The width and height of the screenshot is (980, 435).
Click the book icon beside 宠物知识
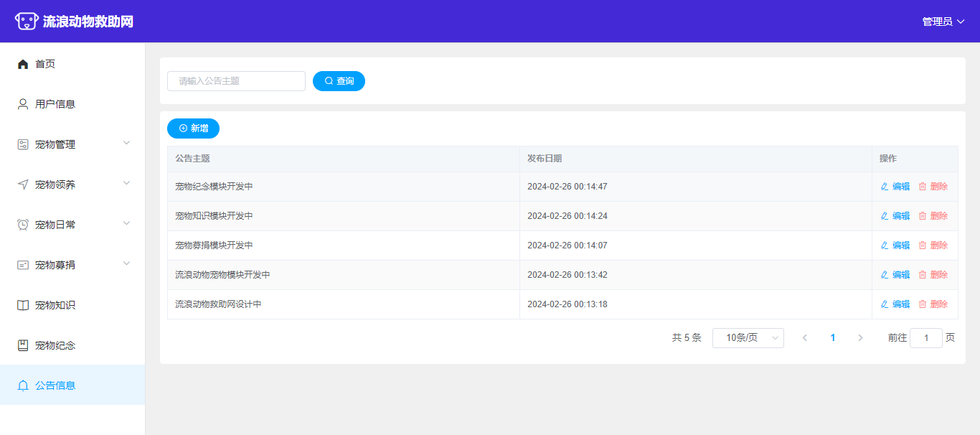click(23, 305)
